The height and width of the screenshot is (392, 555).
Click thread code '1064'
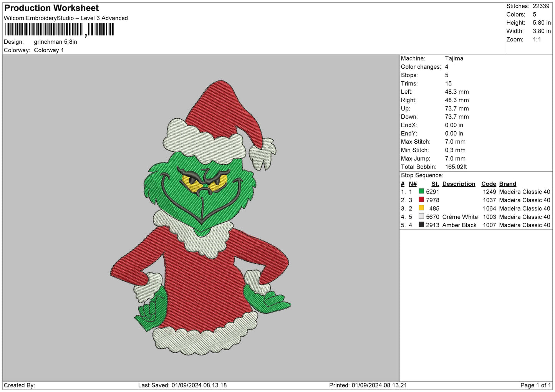489,208
